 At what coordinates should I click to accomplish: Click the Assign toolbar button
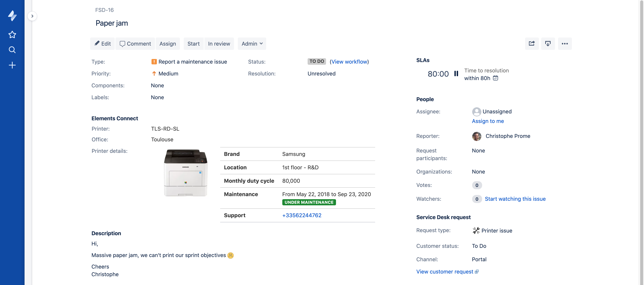(167, 43)
